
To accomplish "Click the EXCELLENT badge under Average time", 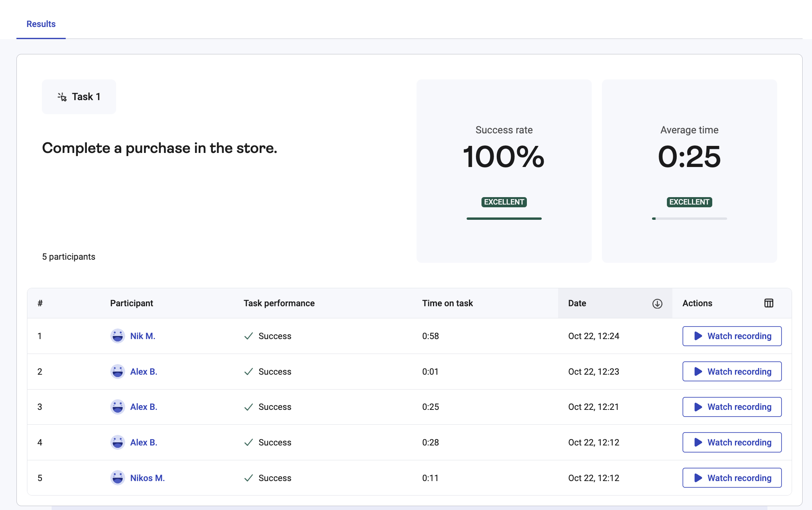I will click(689, 202).
